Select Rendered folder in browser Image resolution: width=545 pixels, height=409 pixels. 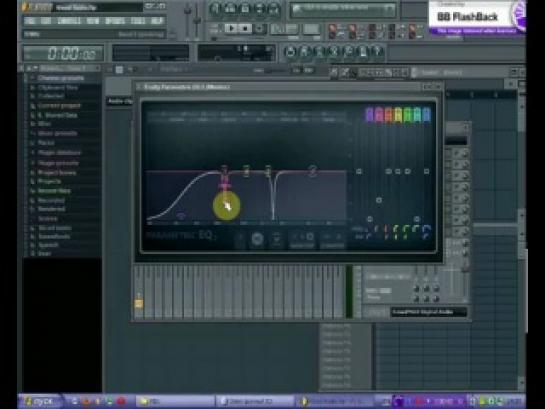tap(51, 209)
